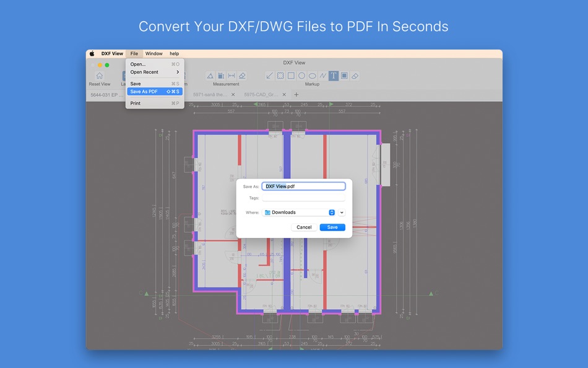Select the area measurement tool
The height and width of the screenshot is (368, 588).
[x=221, y=76]
